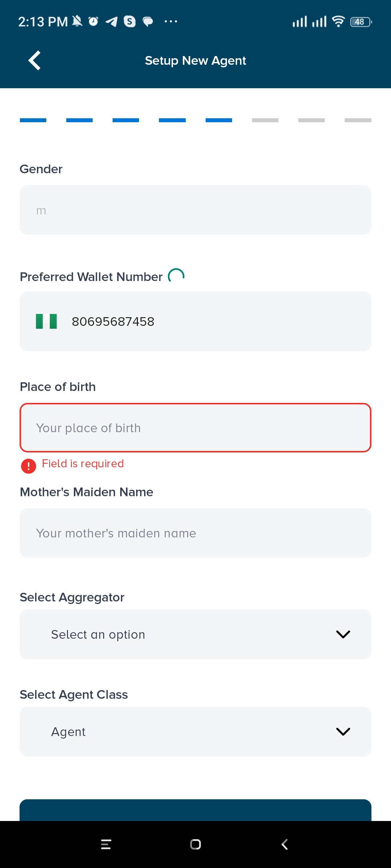
Task: Tap the Wi-Fi status icon
Action: tap(338, 22)
